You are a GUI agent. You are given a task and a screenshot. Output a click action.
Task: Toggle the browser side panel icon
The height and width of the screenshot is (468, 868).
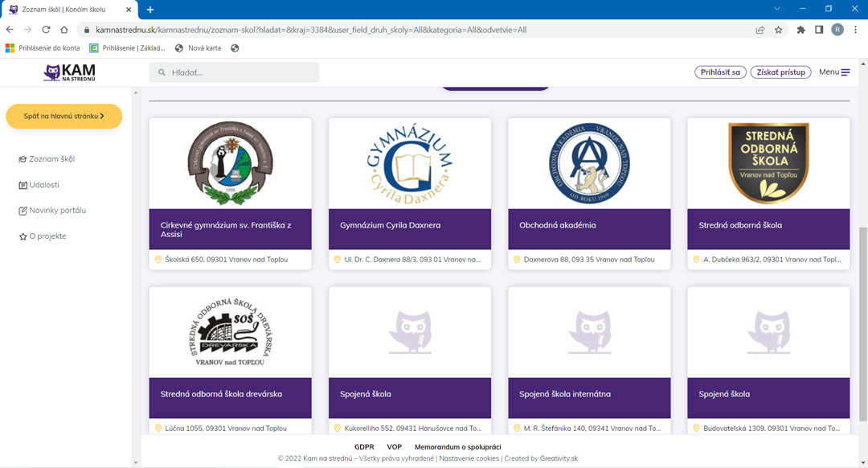coord(819,30)
